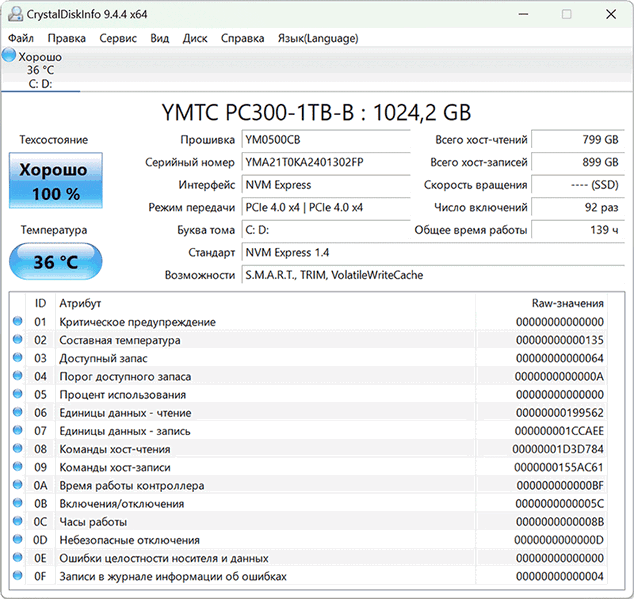Click the CrystalDiskInfo app icon in title bar
634x599 pixels.
(x=15, y=14)
